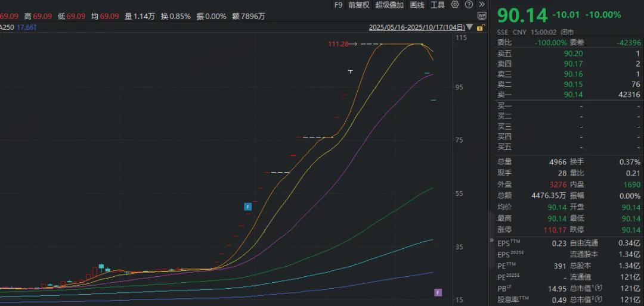Open 超级叠加 overlay menu
644x306 pixels.
389,5
